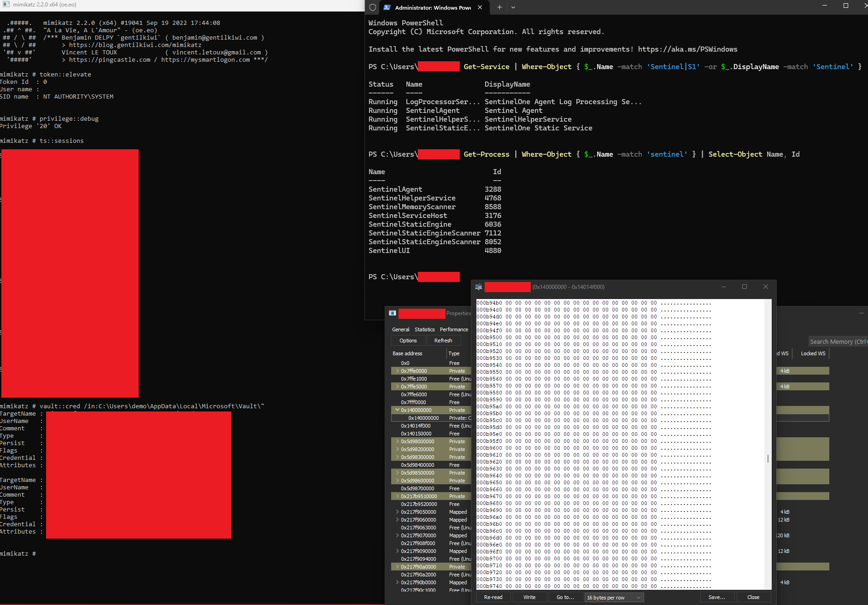
Task: Click the Re-read button
Action: click(493, 597)
